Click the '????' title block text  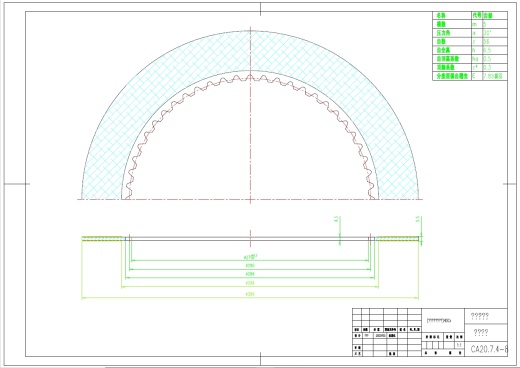point(481,332)
